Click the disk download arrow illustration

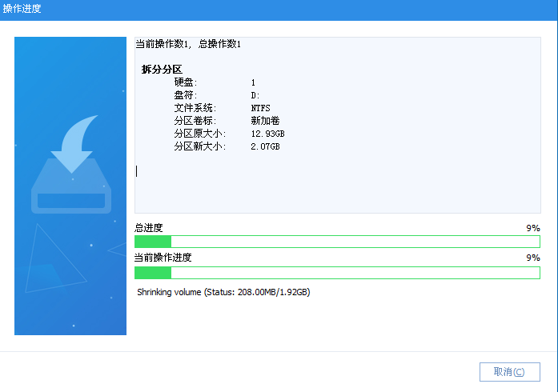coord(71,164)
